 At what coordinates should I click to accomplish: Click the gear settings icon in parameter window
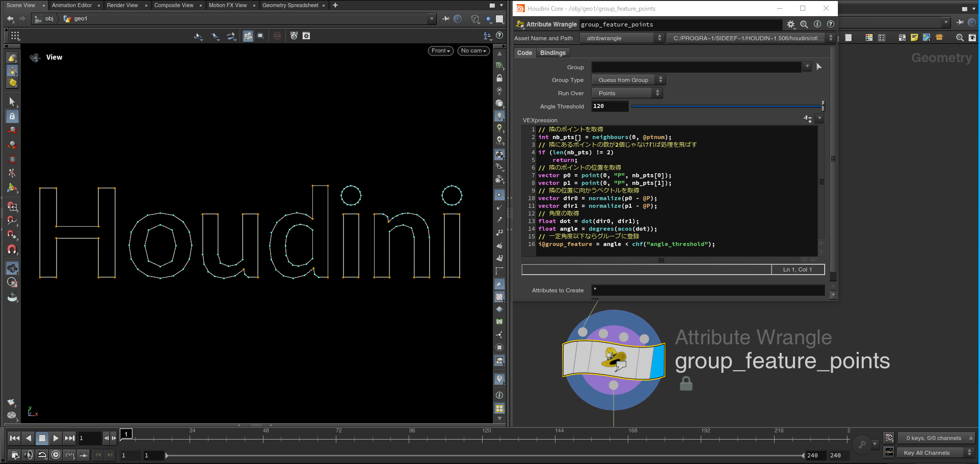click(x=790, y=24)
